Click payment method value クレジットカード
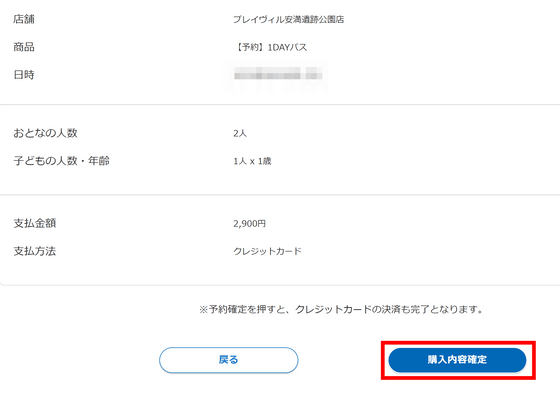 pos(267,251)
